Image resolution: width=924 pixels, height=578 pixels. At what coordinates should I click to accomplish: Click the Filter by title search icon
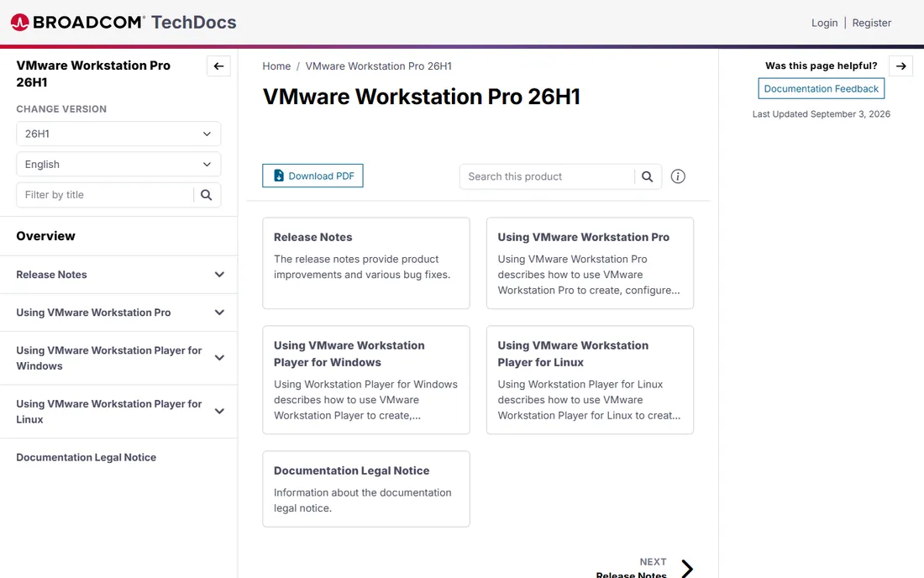[207, 195]
